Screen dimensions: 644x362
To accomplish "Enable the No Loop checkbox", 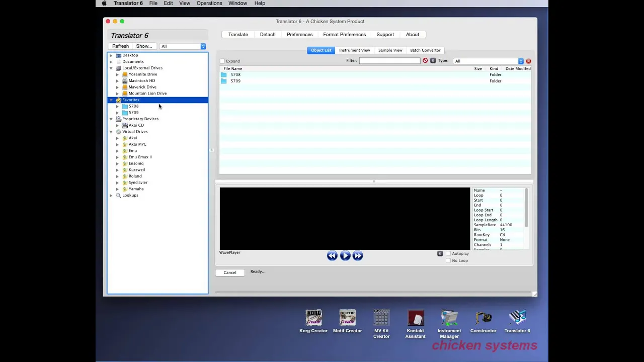I will pos(448,261).
